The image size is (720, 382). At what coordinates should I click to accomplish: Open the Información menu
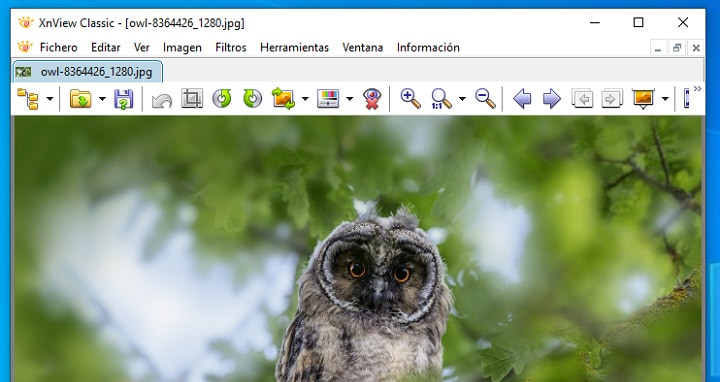point(428,47)
